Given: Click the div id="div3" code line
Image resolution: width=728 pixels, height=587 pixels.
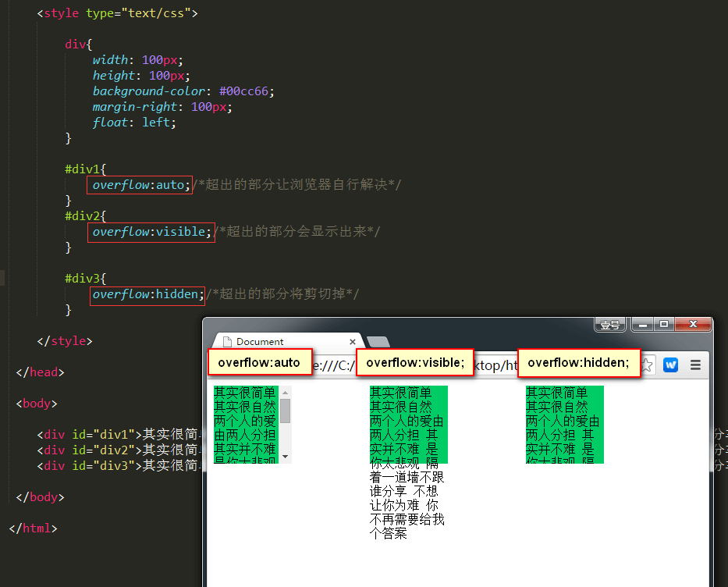Looking at the screenshot, I should click(x=119, y=465).
